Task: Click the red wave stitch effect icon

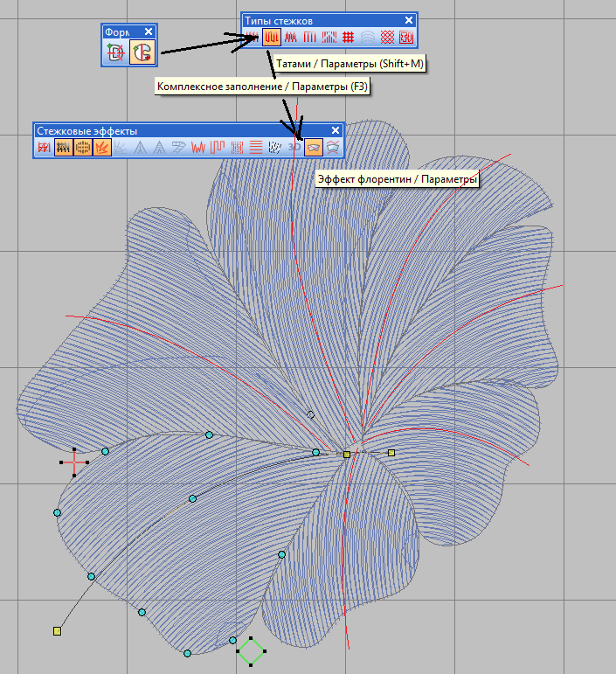Action: 198,148
